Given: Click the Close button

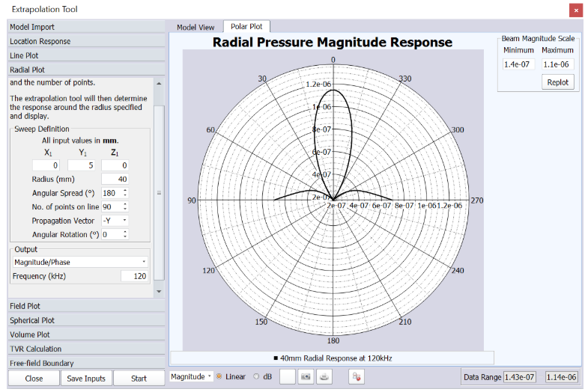Looking at the screenshot, I should click(x=34, y=378).
